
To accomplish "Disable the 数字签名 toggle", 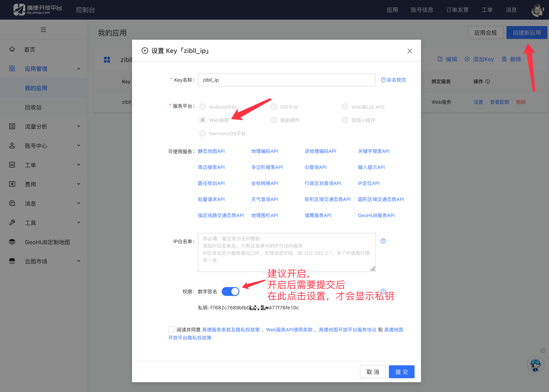I will [x=230, y=291].
